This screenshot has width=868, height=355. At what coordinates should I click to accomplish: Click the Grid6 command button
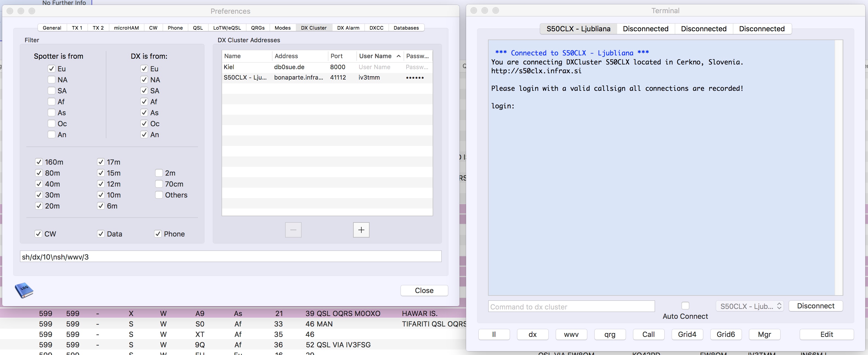[x=726, y=334]
